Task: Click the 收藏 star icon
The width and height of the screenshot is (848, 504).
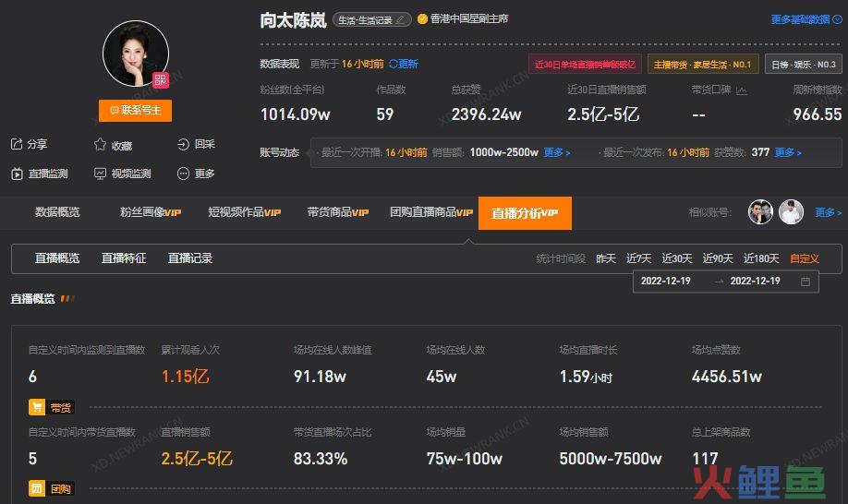Action: point(100,144)
